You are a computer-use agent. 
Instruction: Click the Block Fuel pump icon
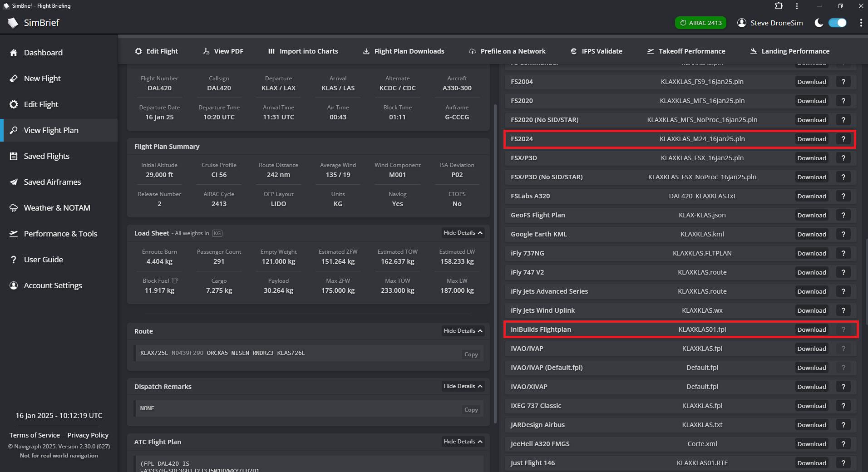pyautogui.click(x=175, y=281)
